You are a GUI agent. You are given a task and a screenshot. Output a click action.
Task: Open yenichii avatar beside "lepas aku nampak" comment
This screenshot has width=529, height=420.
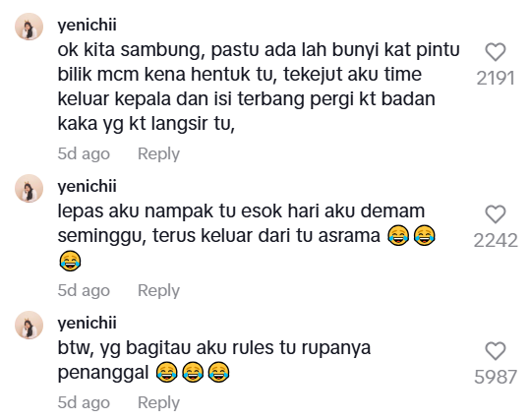pos(29,189)
